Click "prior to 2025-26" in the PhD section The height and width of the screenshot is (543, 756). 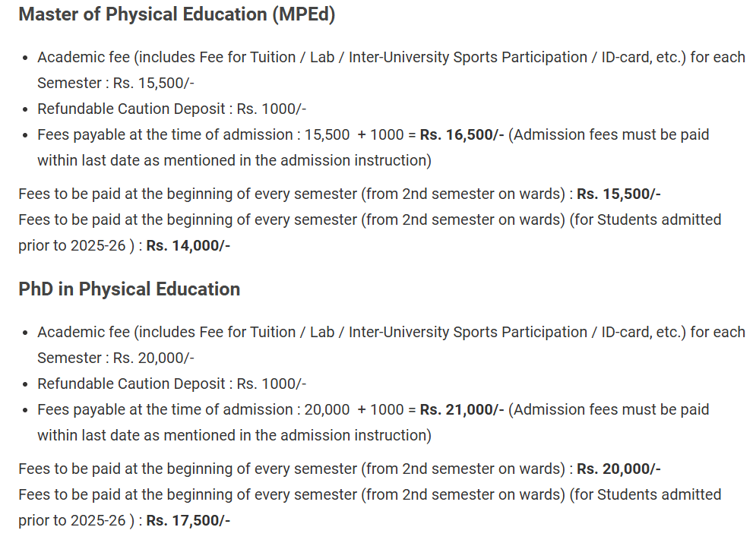pyautogui.click(x=74, y=520)
